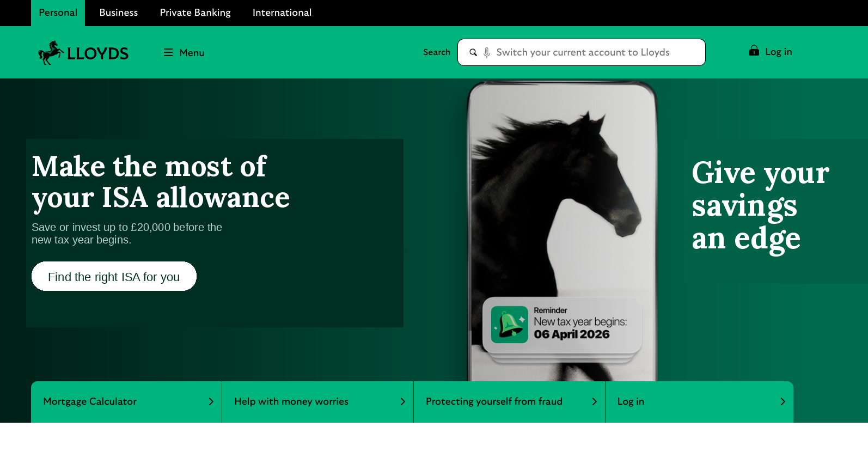Click the magnifier search icon

[473, 52]
